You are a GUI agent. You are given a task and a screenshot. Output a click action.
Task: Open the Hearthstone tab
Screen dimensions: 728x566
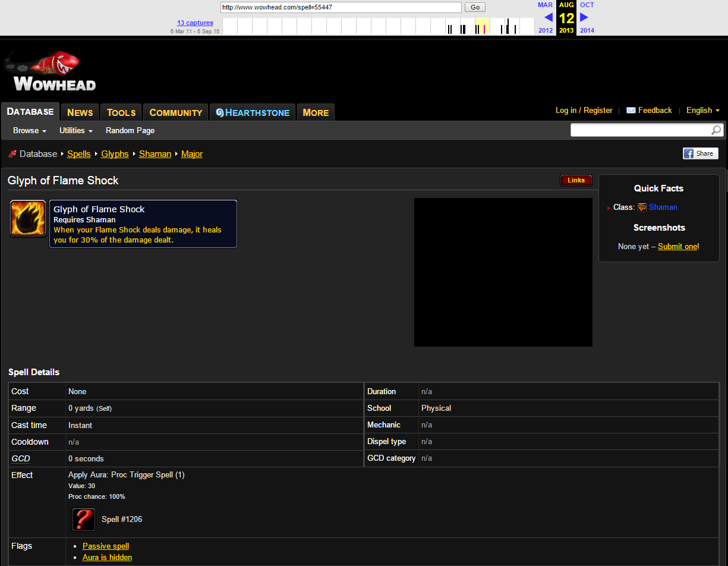point(253,112)
